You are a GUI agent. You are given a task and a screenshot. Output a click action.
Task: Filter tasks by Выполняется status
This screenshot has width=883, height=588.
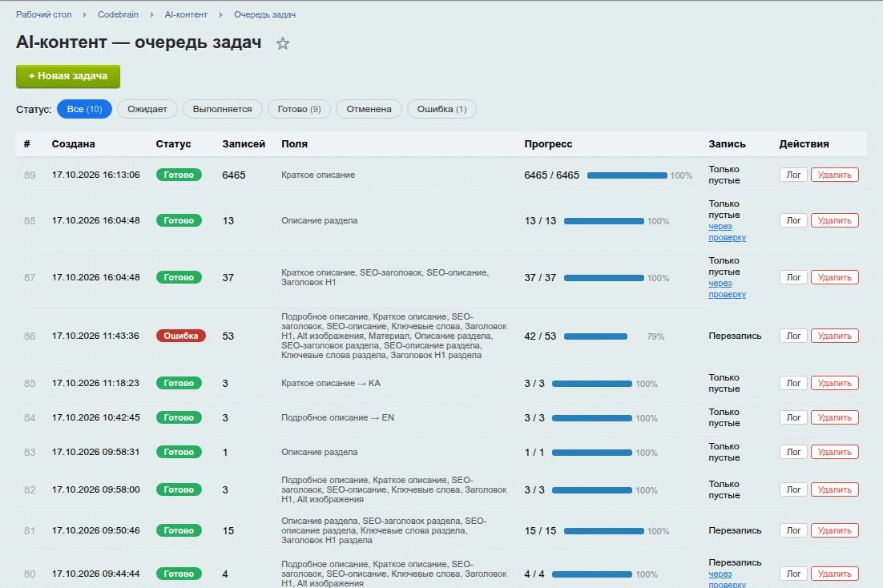[x=223, y=109]
